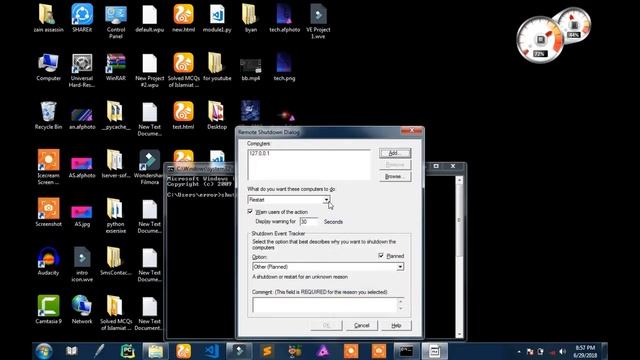
Task: Select 127.0.0.1 in the Computers list
Action: pos(259,153)
